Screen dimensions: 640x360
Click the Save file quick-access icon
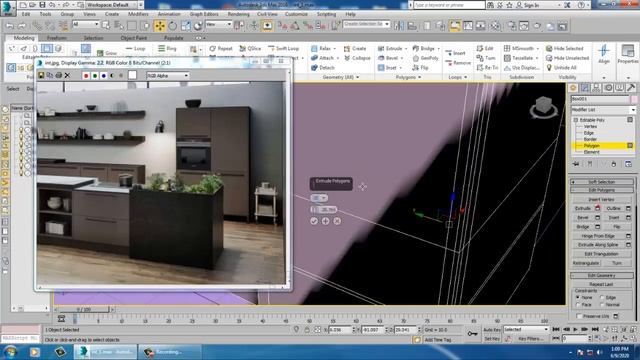coord(42,5)
